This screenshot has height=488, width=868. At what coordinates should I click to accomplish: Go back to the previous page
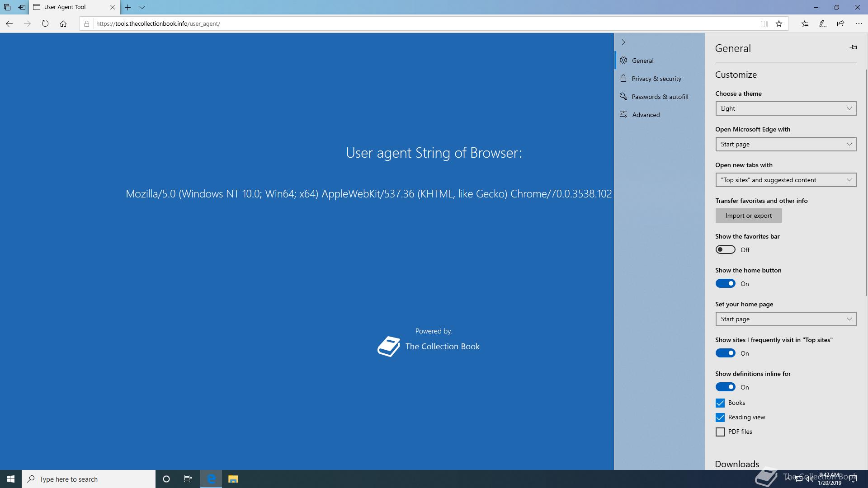tap(9, 23)
